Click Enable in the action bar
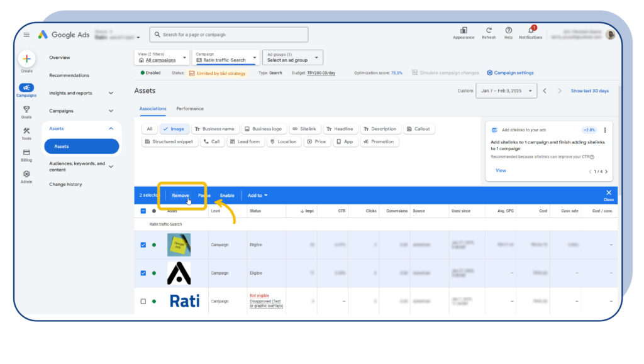This screenshot has width=644, height=364. [x=227, y=196]
